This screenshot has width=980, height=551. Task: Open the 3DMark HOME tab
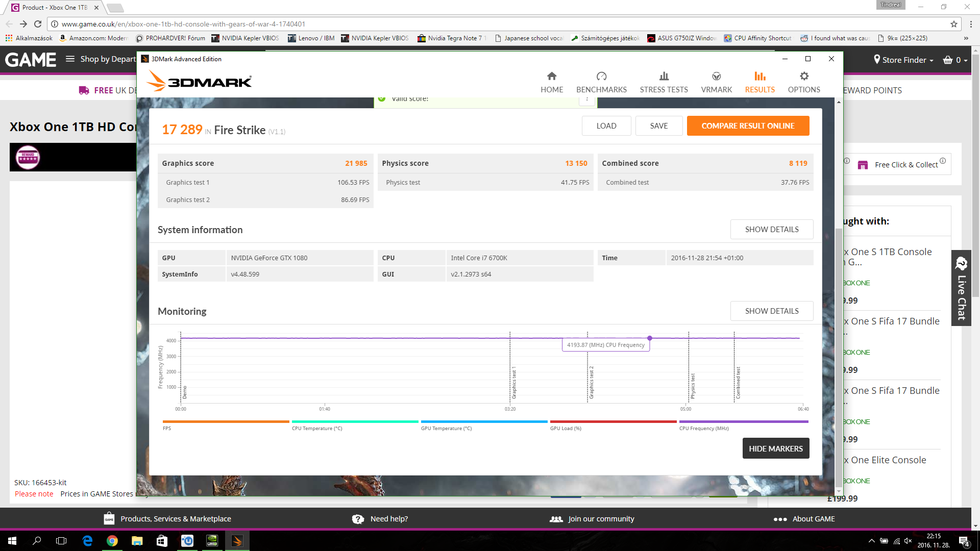[552, 82]
